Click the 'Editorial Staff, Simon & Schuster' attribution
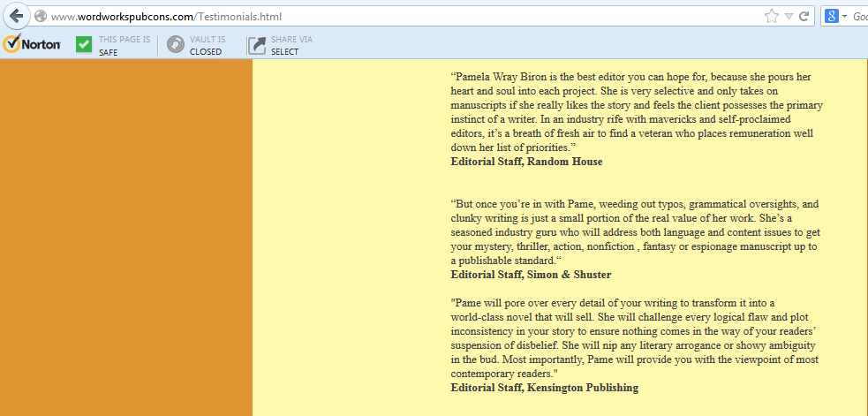The image size is (868, 416). click(x=531, y=275)
